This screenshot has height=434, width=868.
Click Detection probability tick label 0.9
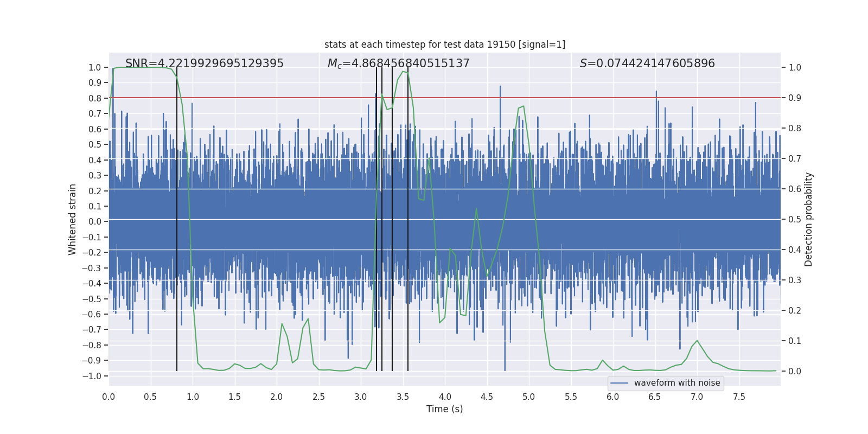(795, 98)
